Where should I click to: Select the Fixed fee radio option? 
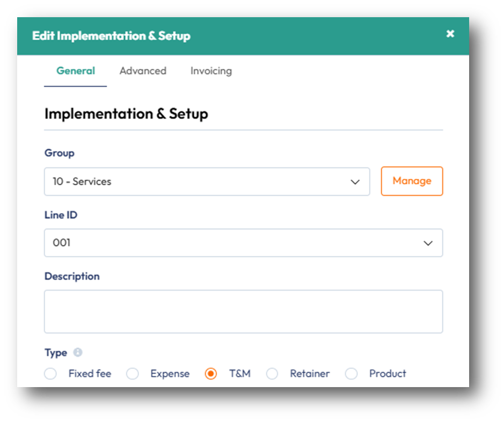click(x=50, y=374)
